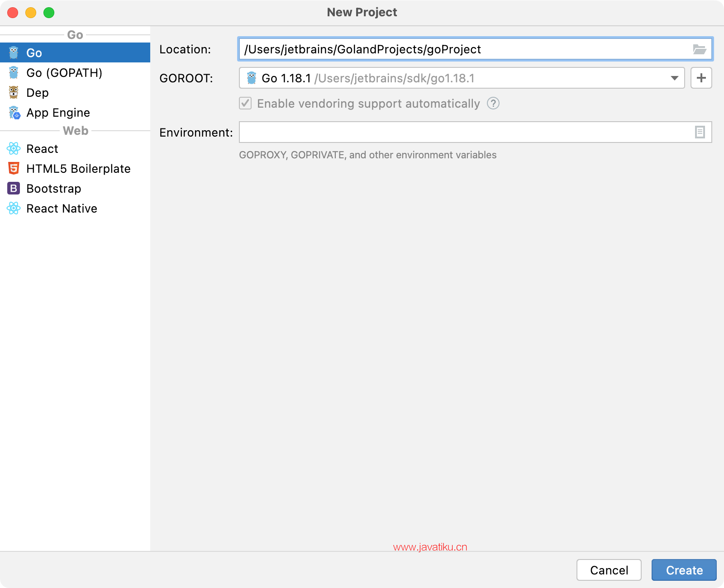Open the environment variables editor icon

tap(700, 132)
